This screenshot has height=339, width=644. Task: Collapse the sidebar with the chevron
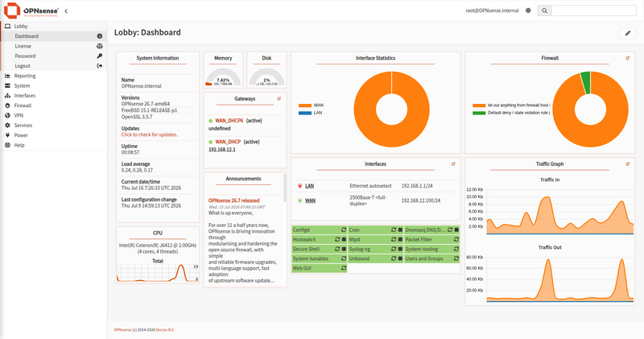pyautogui.click(x=66, y=11)
